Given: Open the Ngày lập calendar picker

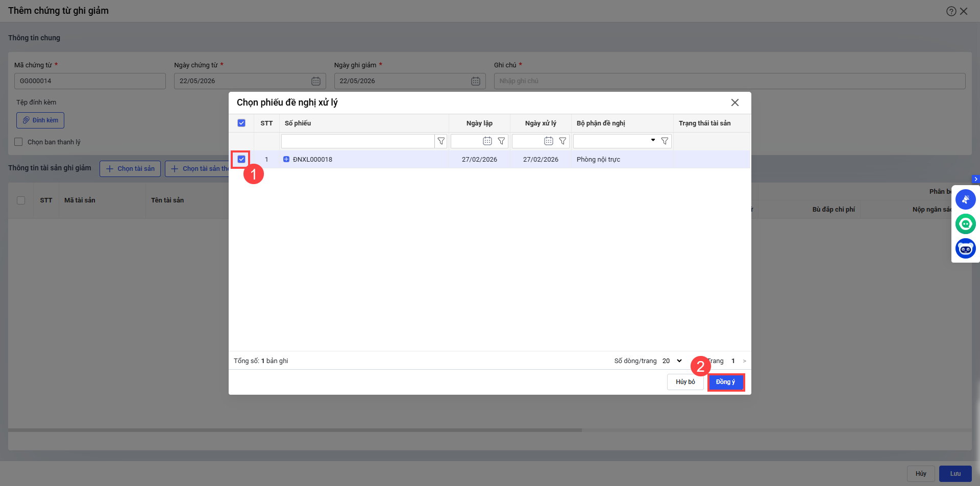Looking at the screenshot, I should [487, 141].
